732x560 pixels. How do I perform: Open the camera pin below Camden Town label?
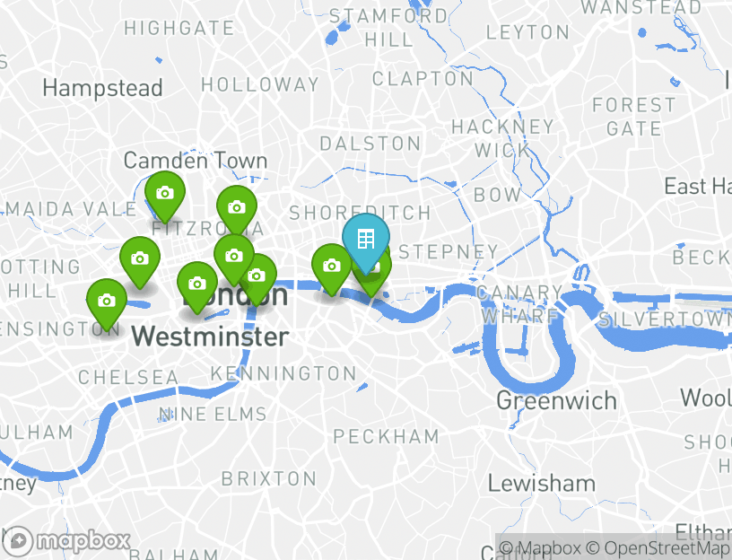(x=165, y=195)
